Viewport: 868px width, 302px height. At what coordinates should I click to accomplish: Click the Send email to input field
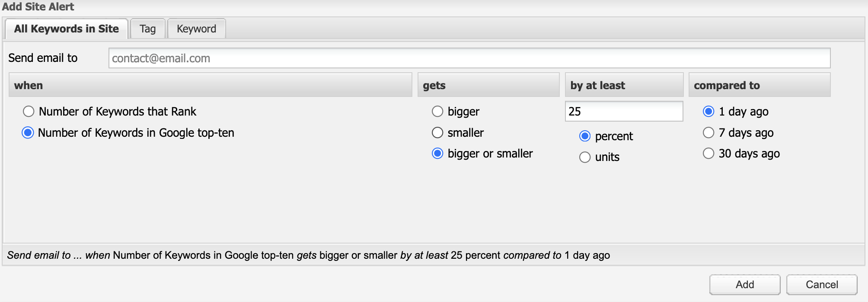pyautogui.click(x=469, y=58)
